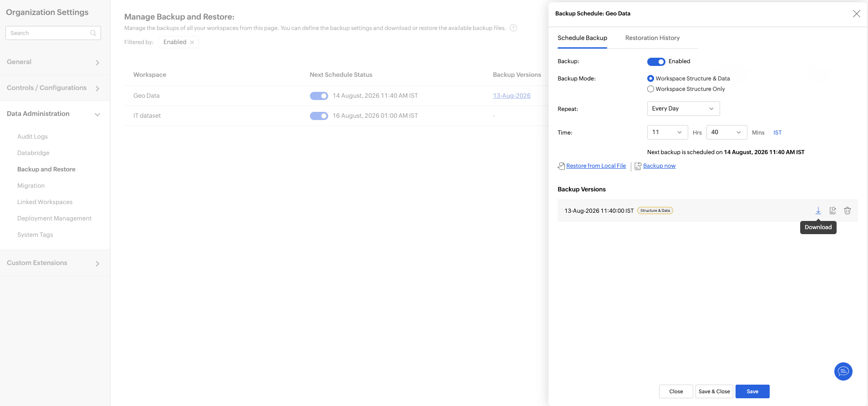
Task: Click the Restore from Local File link
Action: click(x=596, y=166)
